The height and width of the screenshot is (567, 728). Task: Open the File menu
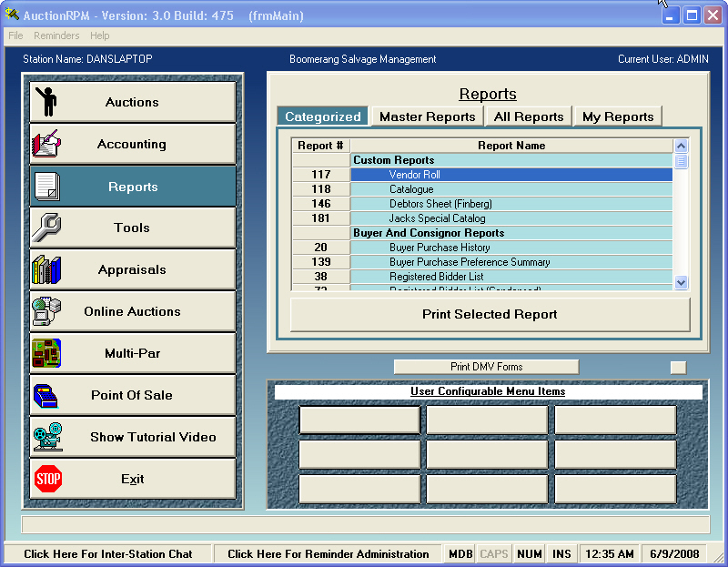pyautogui.click(x=15, y=35)
